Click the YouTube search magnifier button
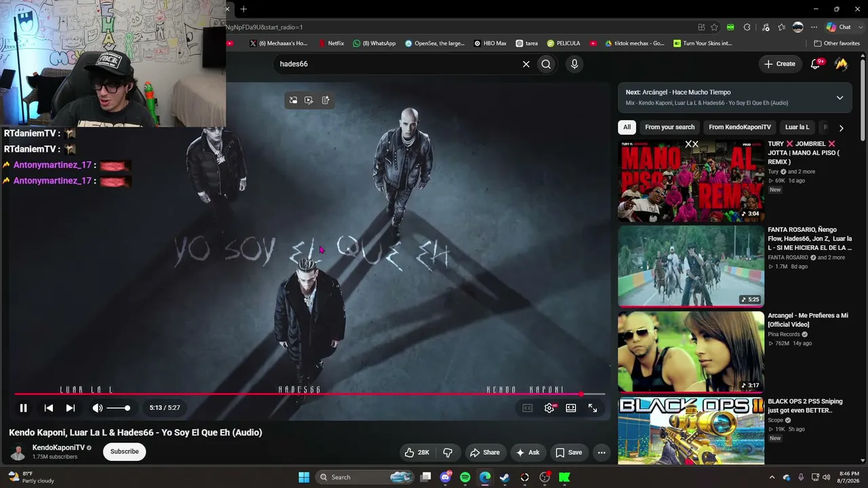Screen dimensions: 868x488 pyautogui.click(x=546, y=64)
